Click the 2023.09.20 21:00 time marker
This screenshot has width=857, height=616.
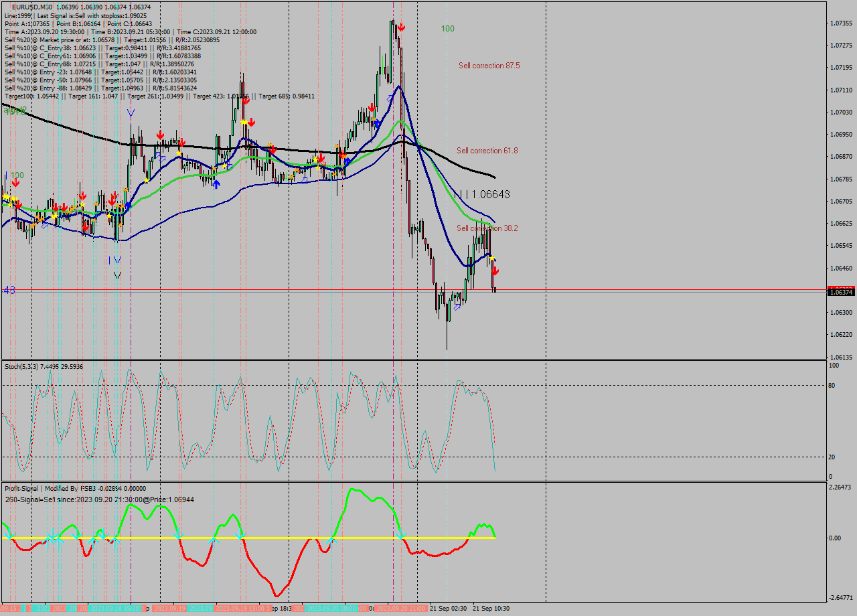point(400,608)
